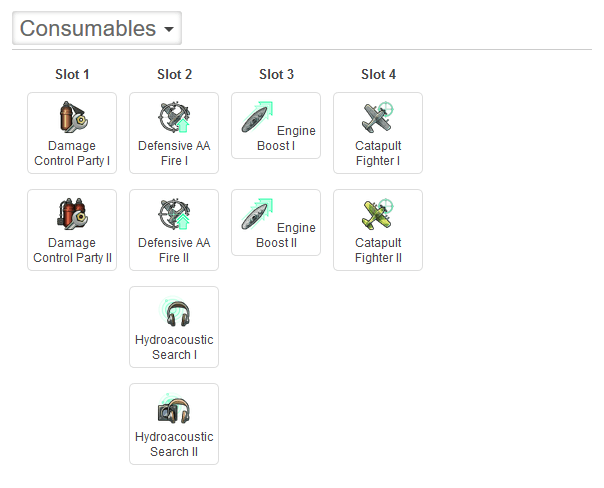The width and height of the screenshot is (604, 488).
Task: Click the Hydroacoustic Search II label
Action: (x=174, y=444)
